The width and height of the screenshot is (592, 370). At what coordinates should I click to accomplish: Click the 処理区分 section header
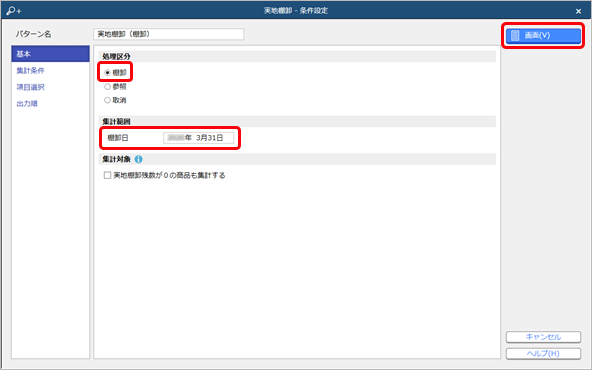coord(297,56)
